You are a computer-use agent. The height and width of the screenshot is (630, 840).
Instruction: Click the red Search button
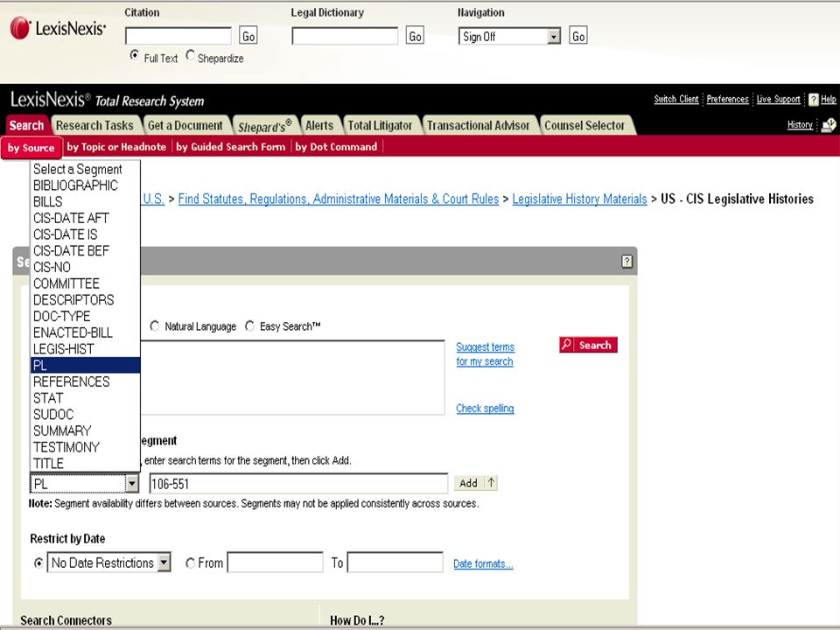point(588,345)
